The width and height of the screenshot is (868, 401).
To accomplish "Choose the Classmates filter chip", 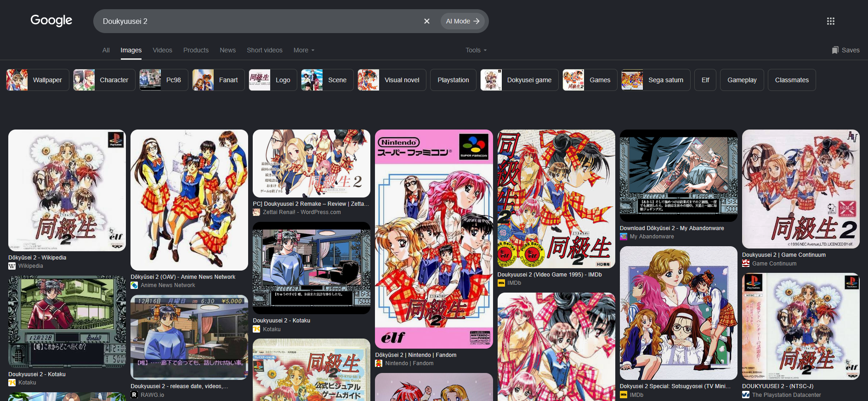I will (792, 80).
